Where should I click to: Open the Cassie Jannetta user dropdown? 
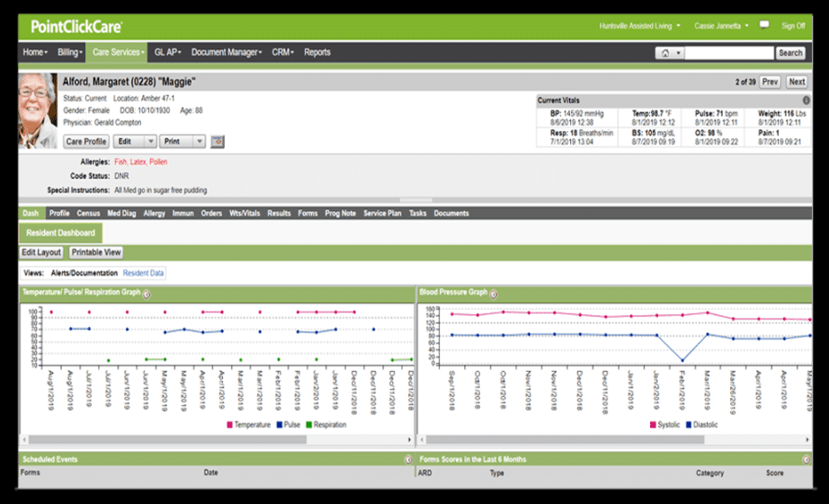coord(721,26)
